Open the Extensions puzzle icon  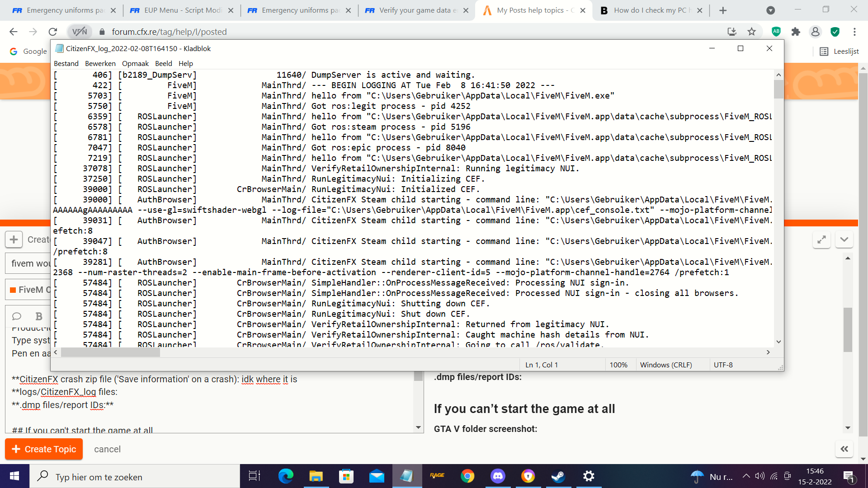coord(796,32)
